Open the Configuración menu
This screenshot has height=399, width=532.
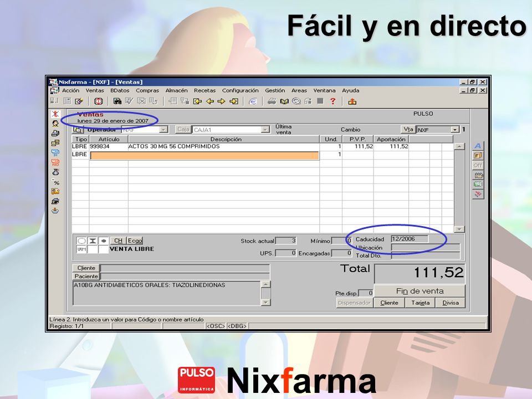(240, 90)
